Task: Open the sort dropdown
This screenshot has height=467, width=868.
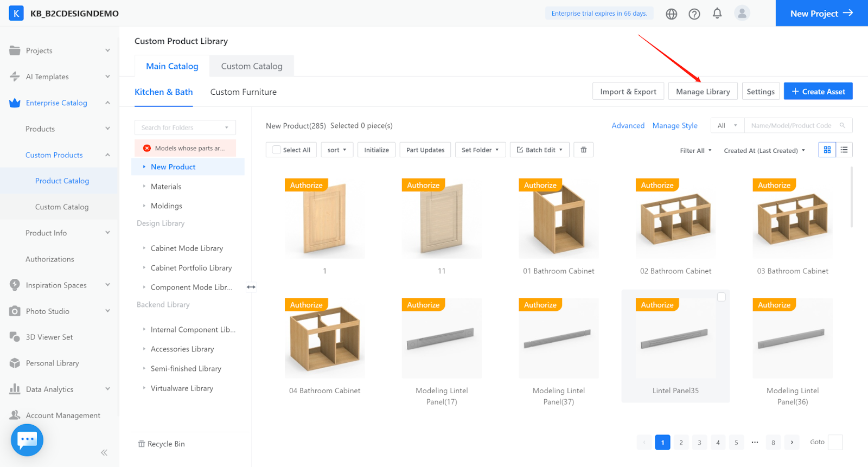Action: coord(337,150)
